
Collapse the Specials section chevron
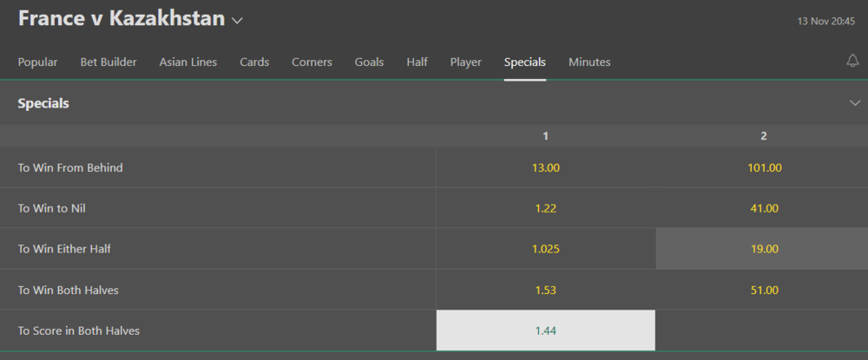click(854, 103)
